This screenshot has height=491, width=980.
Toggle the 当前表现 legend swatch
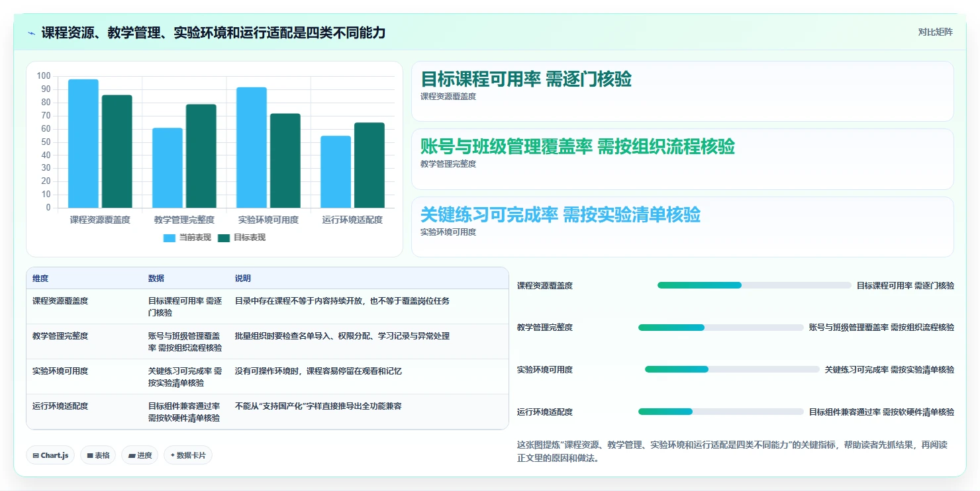click(x=170, y=238)
